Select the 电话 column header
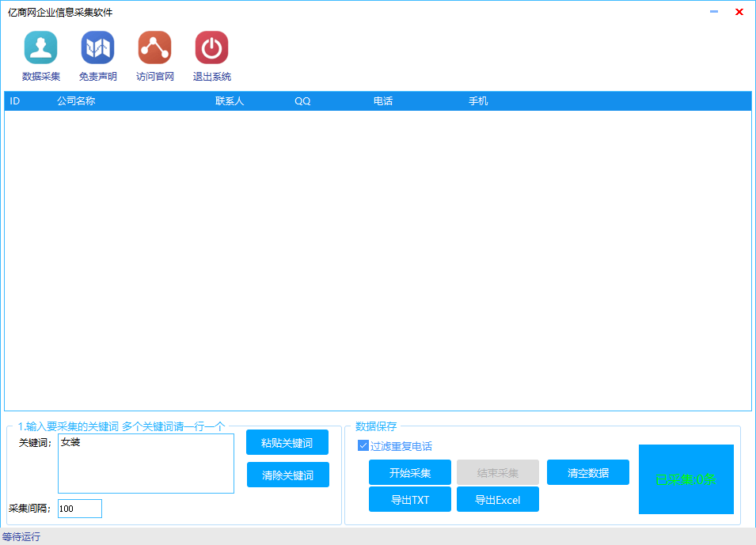756x545 pixels. (x=383, y=101)
